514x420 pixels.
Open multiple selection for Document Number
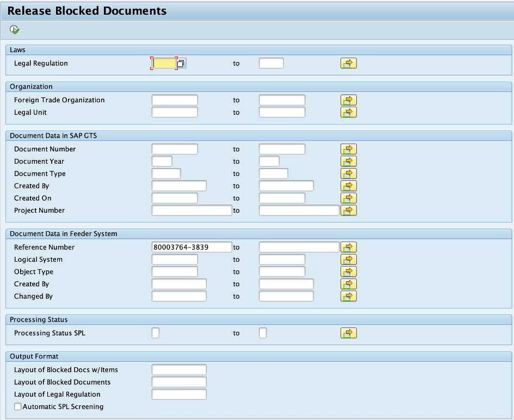349,149
